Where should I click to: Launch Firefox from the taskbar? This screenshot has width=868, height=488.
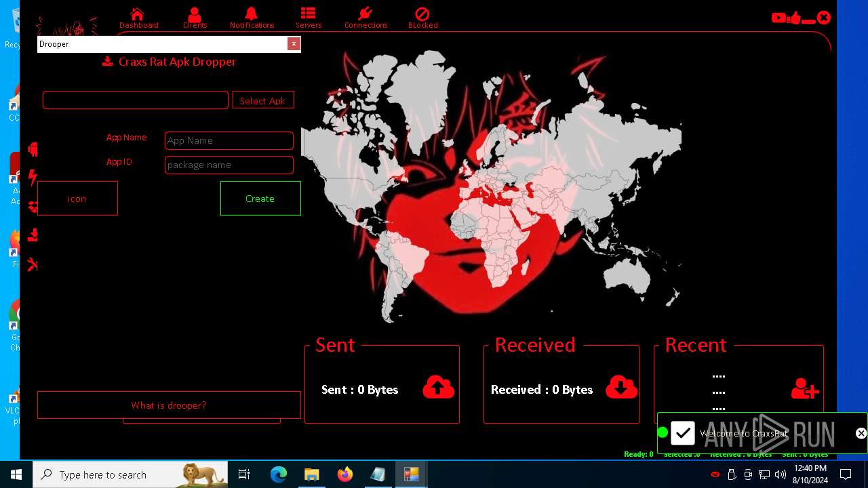point(344,474)
